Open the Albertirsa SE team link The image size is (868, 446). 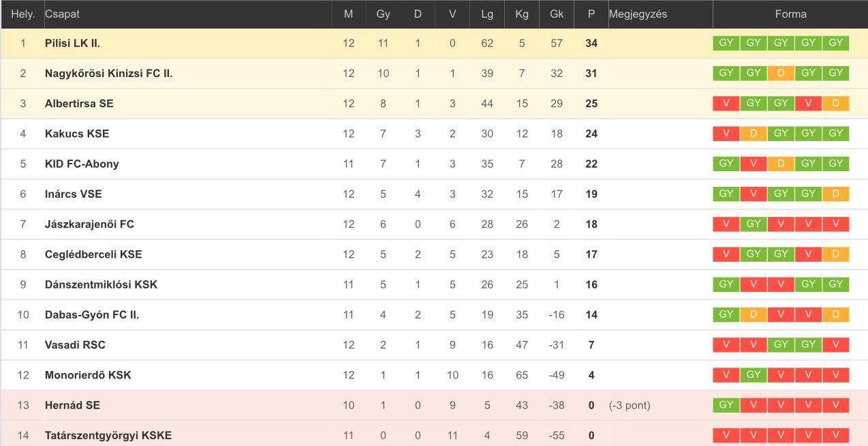(79, 104)
